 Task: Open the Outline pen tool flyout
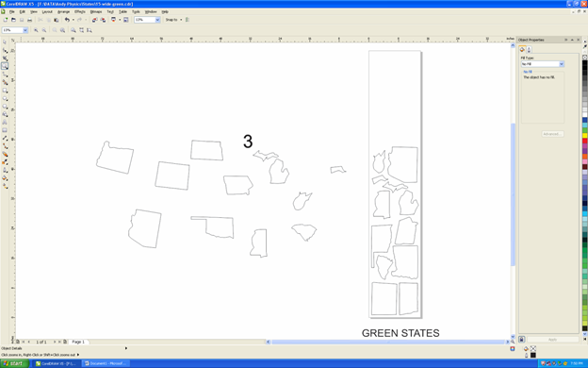pyautogui.click(x=5, y=170)
